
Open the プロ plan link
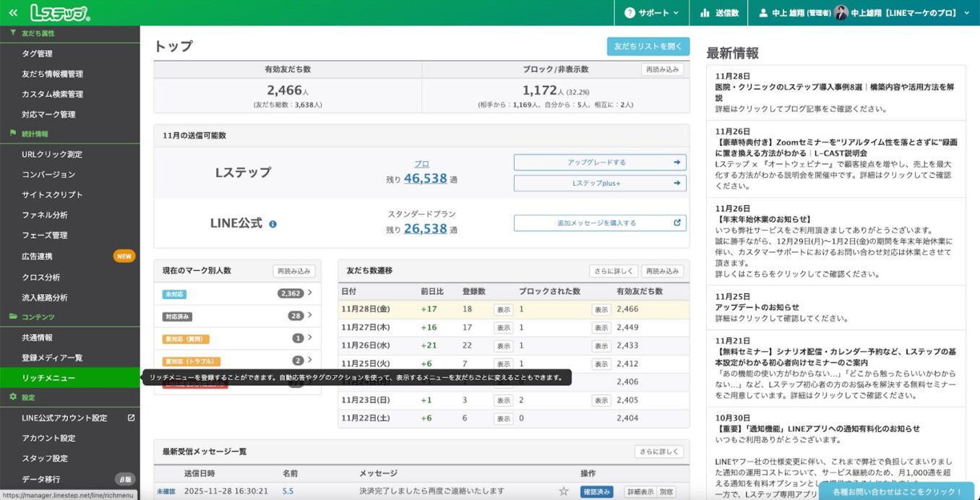[x=421, y=163]
